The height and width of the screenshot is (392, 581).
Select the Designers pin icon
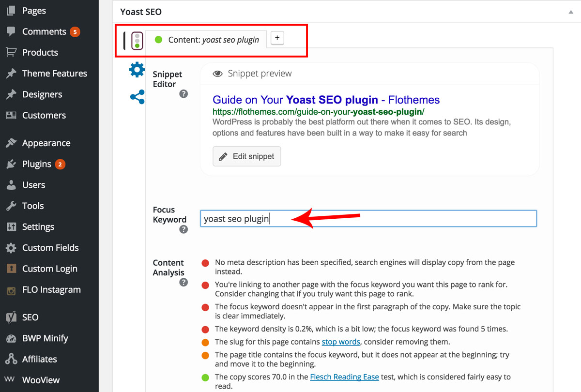point(11,94)
